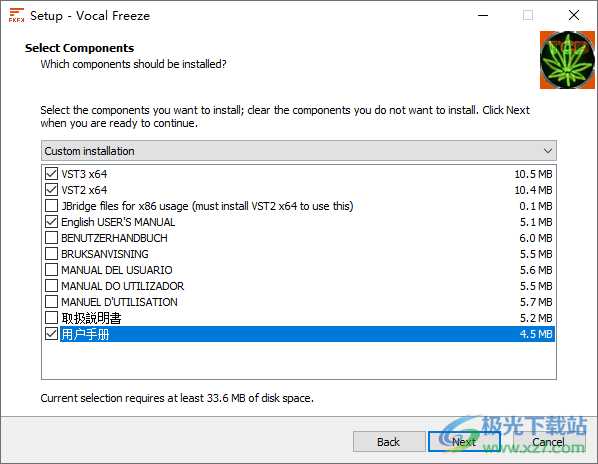The image size is (598, 464).
Task: Select the 取扱説明書 label
Action: (x=92, y=318)
